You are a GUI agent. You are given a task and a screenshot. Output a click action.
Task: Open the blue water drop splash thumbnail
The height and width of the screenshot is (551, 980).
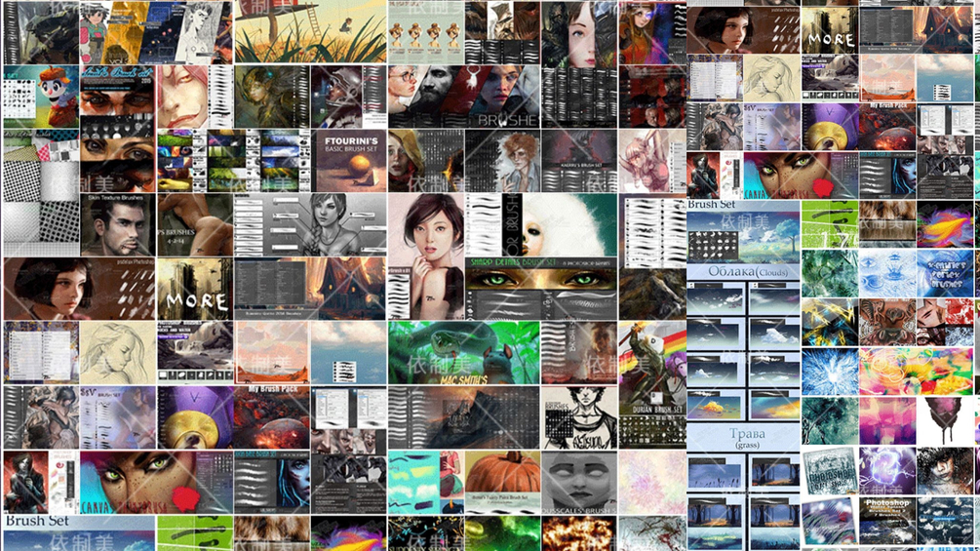[x=887, y=273]
